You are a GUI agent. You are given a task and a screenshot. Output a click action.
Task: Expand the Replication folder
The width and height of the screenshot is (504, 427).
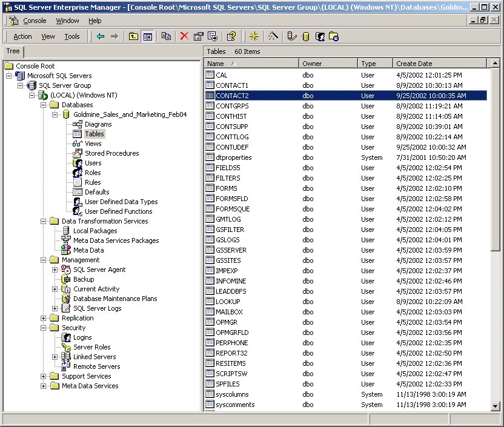tap(44, 318)
